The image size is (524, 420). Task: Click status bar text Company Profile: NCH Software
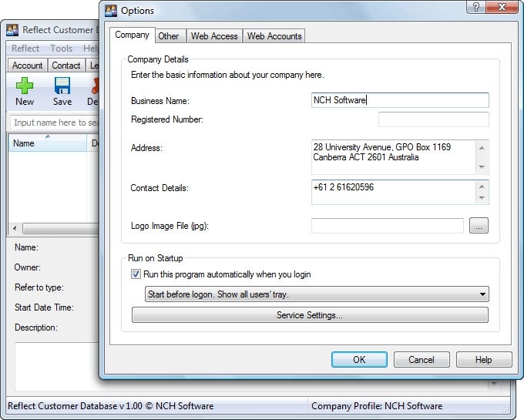tap(377, 406)
